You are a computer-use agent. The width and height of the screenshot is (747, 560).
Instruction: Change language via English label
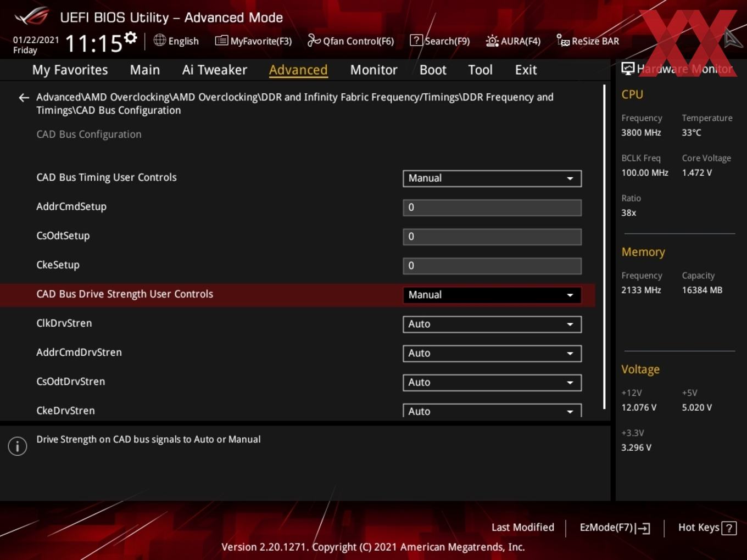(x=183, y=41)
